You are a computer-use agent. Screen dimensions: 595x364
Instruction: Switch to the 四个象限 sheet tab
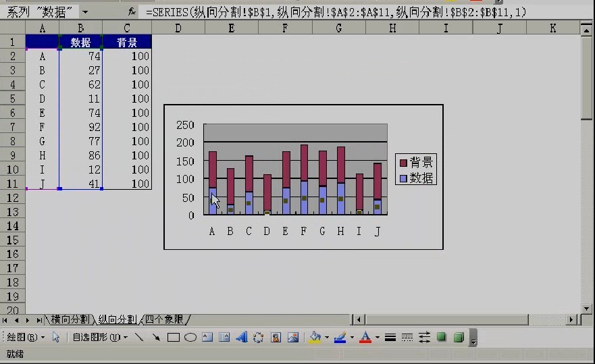tap(164, 319)
